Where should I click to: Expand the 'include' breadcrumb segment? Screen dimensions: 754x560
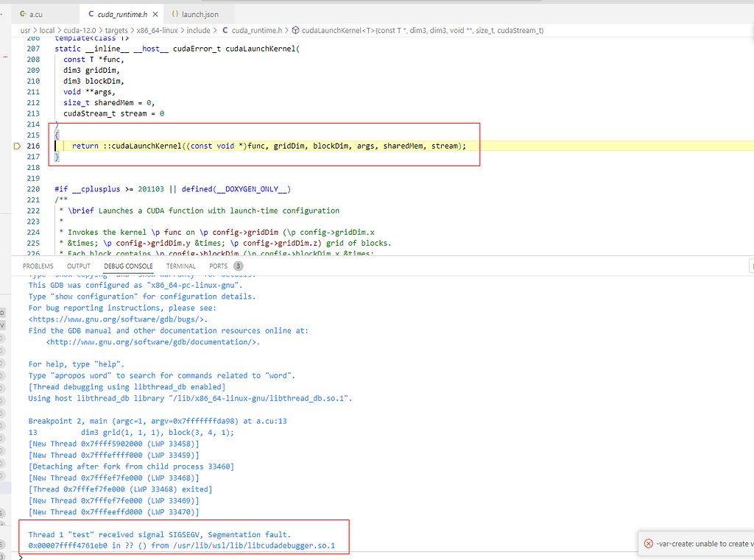click(199, 30)
